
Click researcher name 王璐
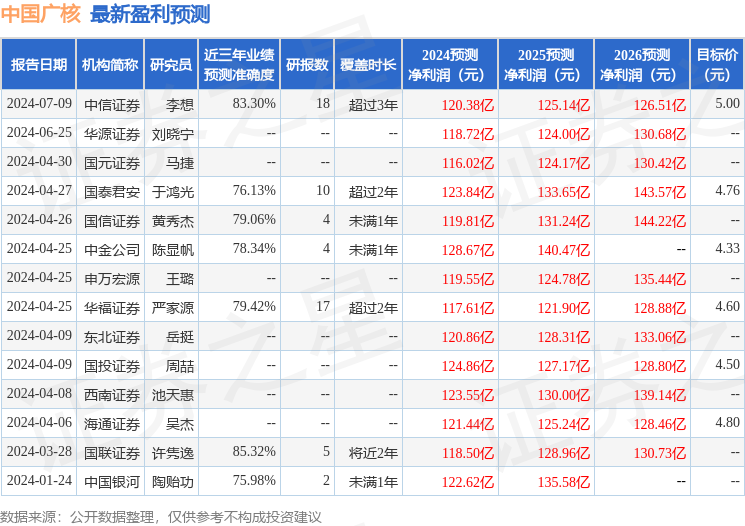coord(180,279)
